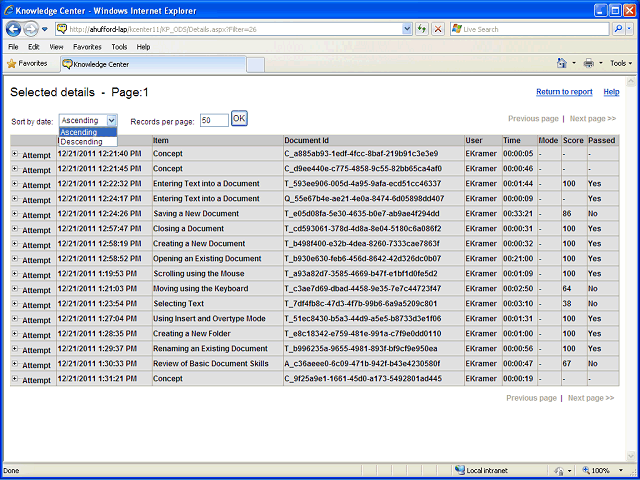Screen dimensions: 640x480
Task: Click the vertical scrollbar down arrow
Action: (x=631, y=456)
